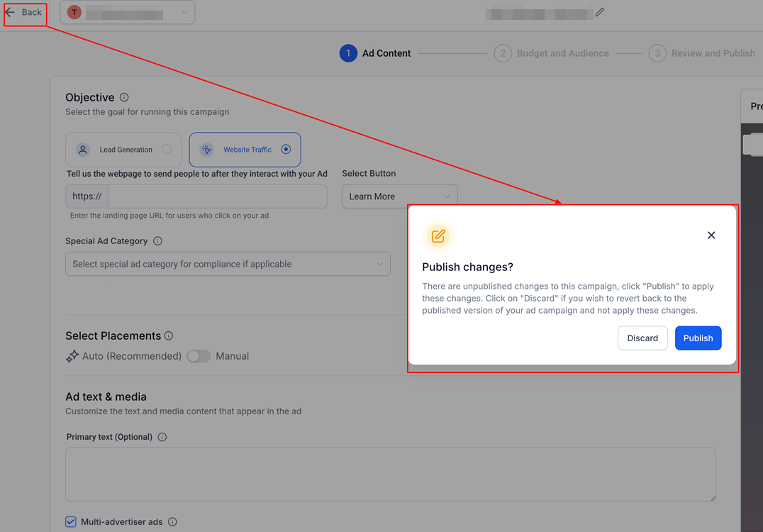Click the orange edit icon in dialog

tap(438, 236)
